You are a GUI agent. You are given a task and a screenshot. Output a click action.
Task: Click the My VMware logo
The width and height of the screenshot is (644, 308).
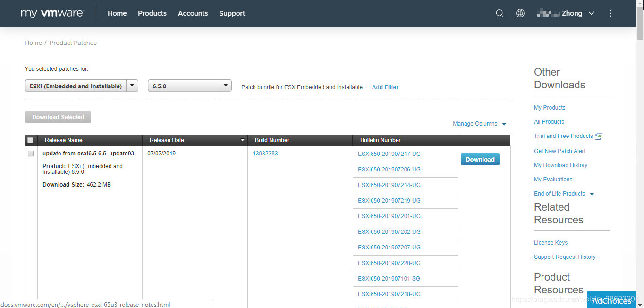(x=52, y=13)
